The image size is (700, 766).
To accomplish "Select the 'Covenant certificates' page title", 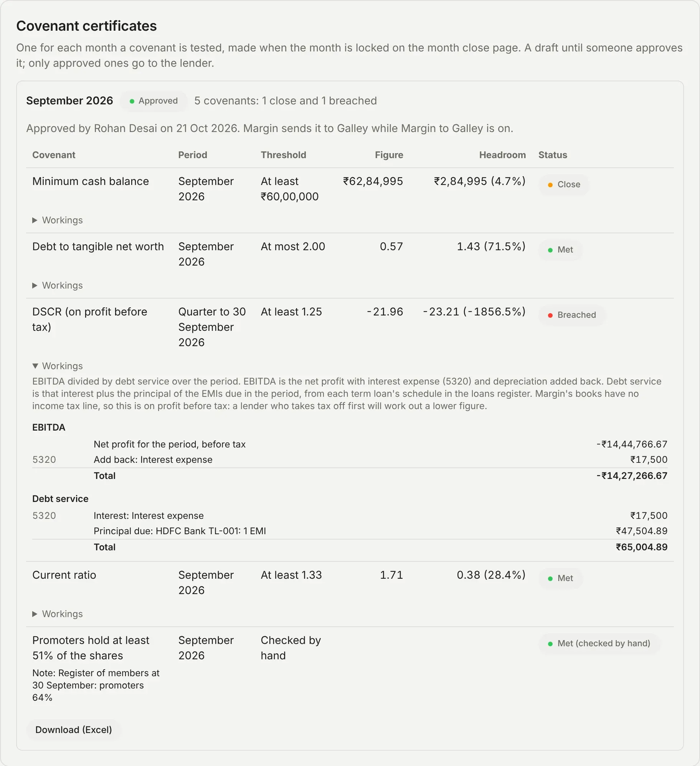I will [x=86, y=26].
